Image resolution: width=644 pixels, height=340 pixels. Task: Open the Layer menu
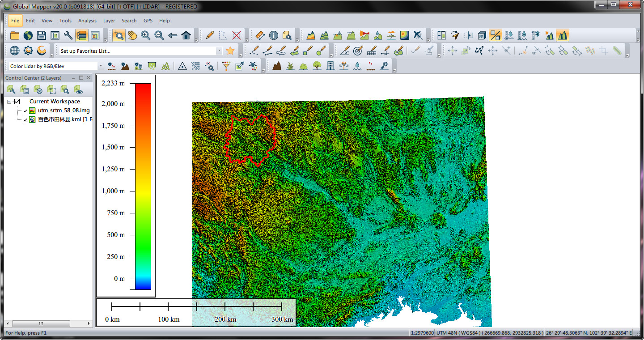coord(109,21)
